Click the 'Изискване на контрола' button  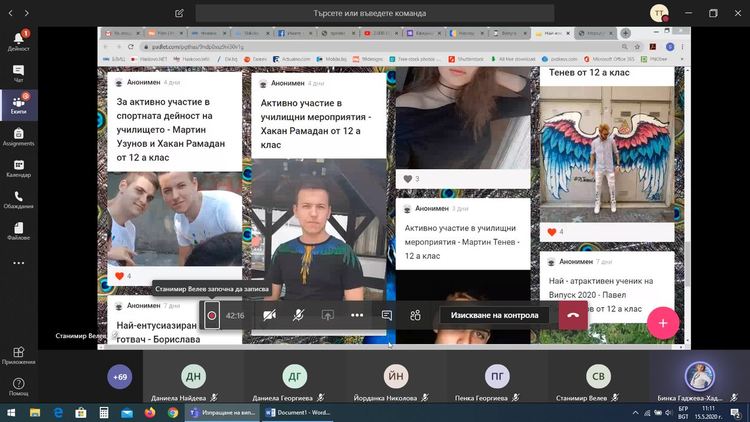pyautogui.click(x=494, y=315)
